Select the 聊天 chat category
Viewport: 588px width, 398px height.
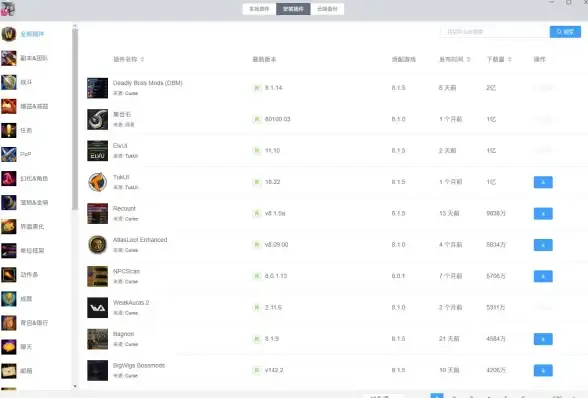[26, 347]
